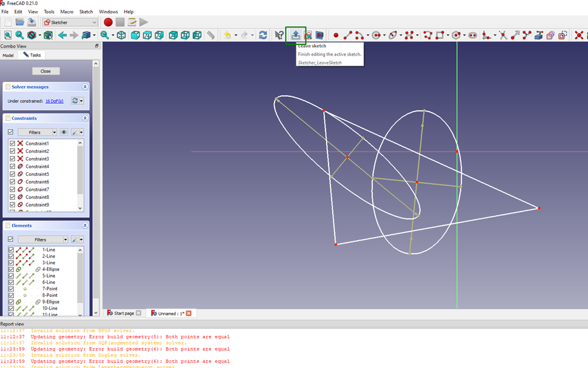Click the Combo View float panel button

97,45
